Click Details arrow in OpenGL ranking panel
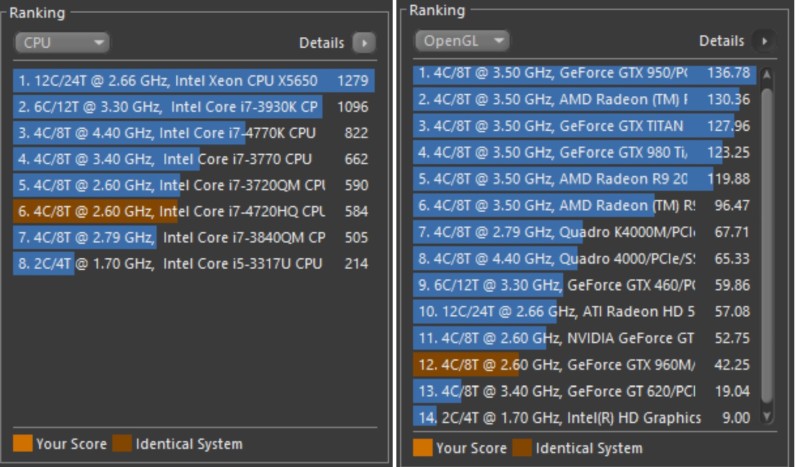 click(764, 41)
